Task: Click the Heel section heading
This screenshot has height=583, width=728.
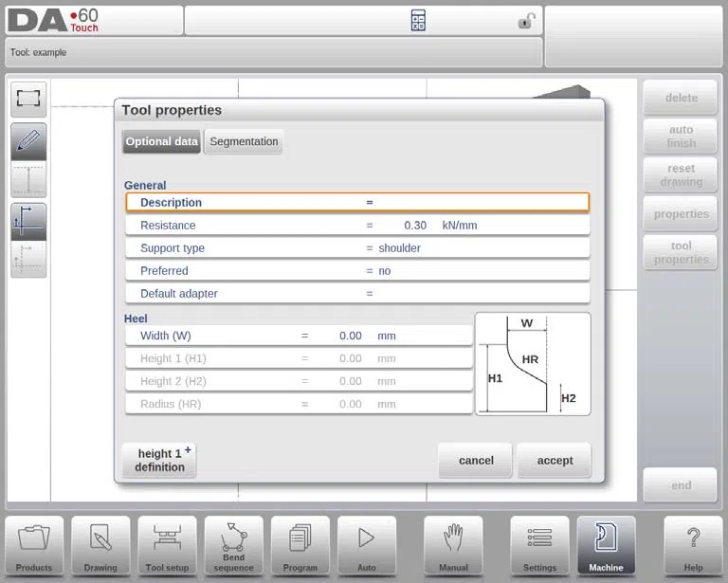Action: (136, 319)
